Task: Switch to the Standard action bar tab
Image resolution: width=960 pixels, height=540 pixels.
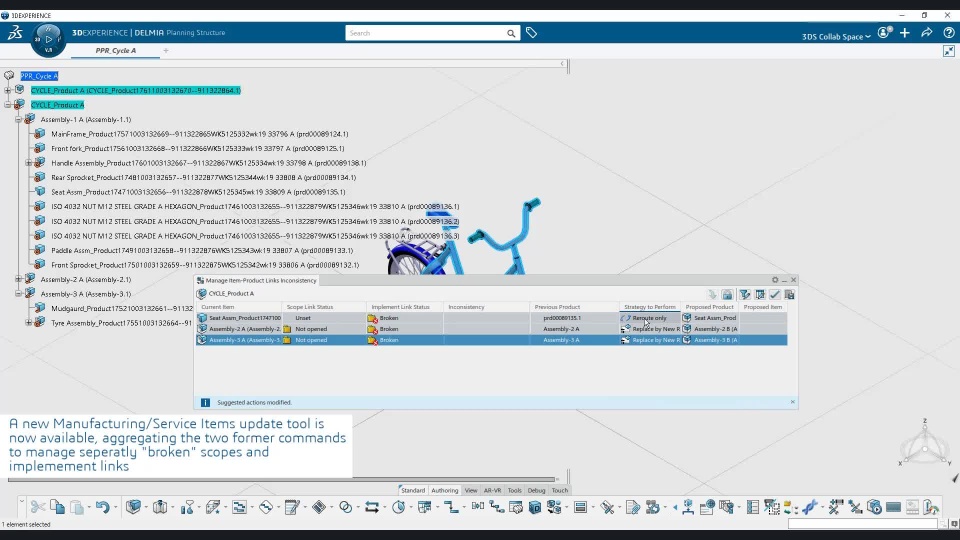Action: click(x=413, y=490)
